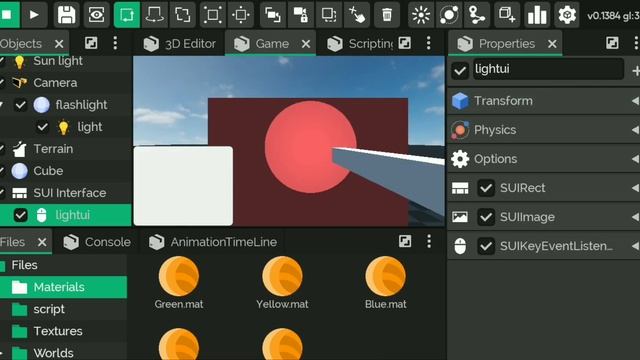Disable the SUIKeyEventListener component checkbox
This screenshot has height=360, width=640.
486,246
